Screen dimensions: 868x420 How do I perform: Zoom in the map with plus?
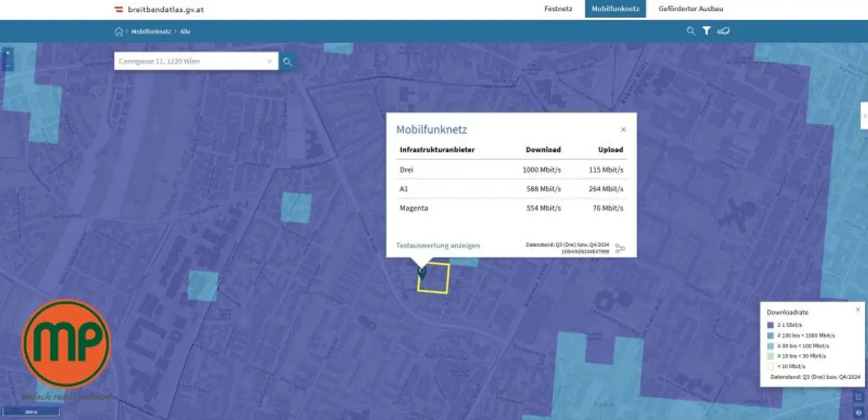8,53
